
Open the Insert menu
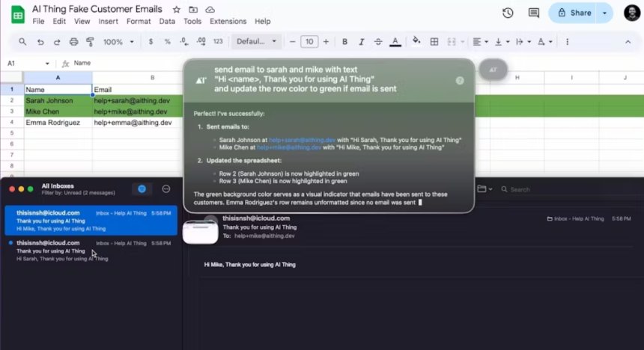point(108,21)
